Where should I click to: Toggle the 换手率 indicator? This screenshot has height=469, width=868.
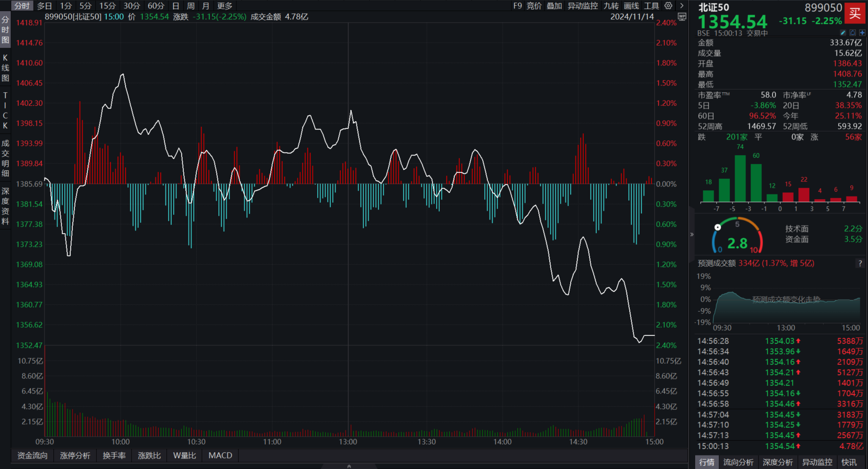click(x=114, y=455)
